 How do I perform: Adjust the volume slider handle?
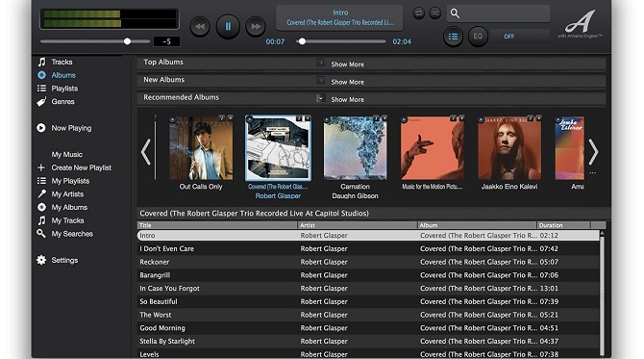[x=127, y=41]
